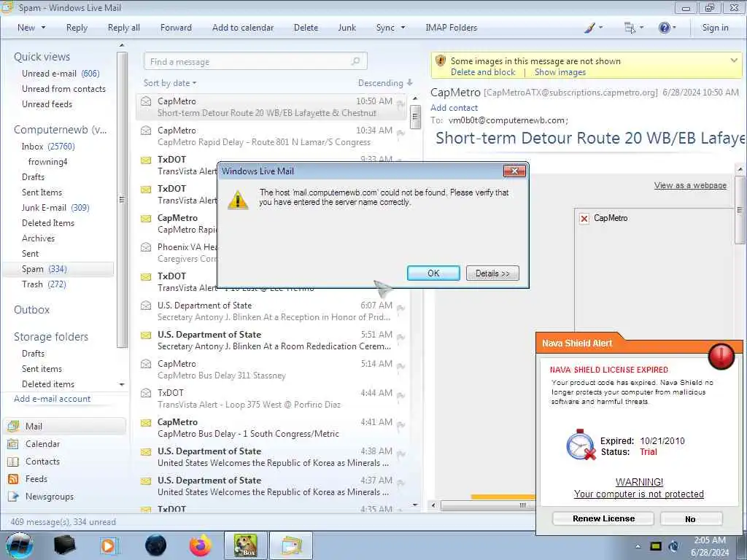Show hidden tray icons arrow
This screenshot has width=747, height=560.
coord(638,546)
